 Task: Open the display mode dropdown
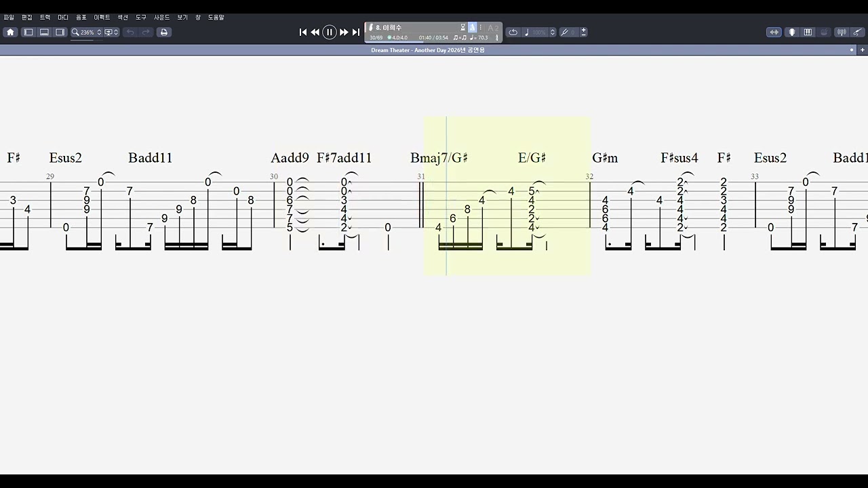coord(111,32)
